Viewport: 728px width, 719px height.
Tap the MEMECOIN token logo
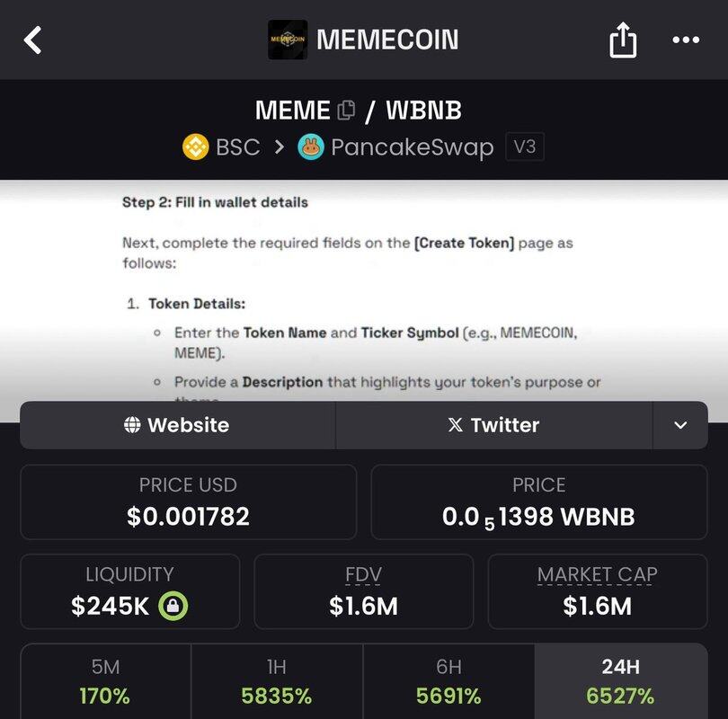click(x=288, y=40)
